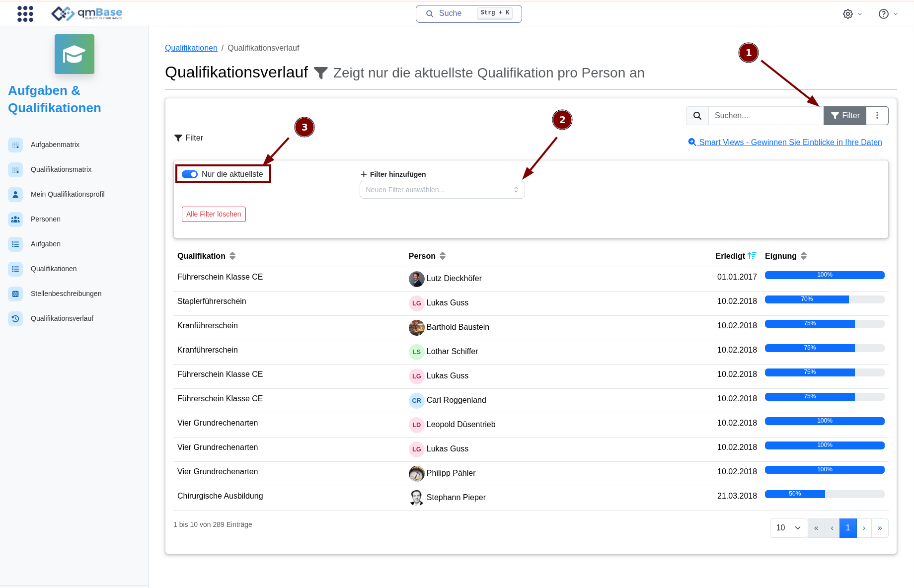Viewport: 914px width, 588px height.
Task: Select Qualifikationsverlauf in the sidebar
Action: point(62,319)
